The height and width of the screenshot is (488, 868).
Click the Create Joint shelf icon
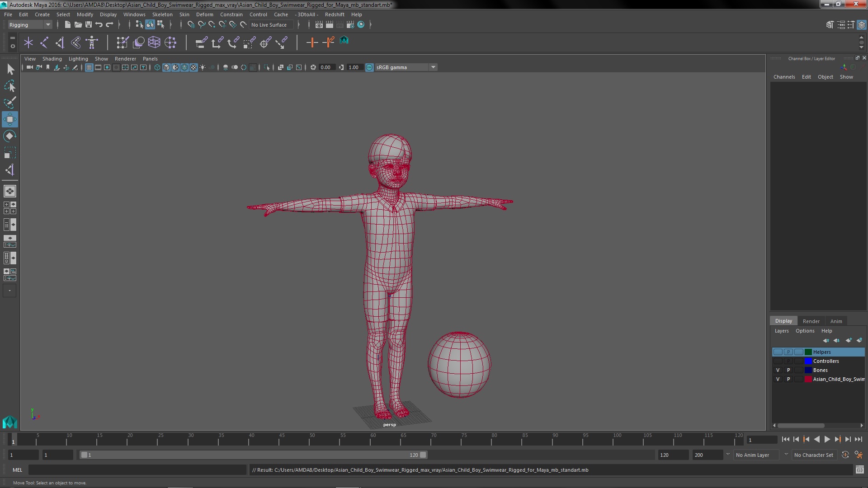(44, 43)
